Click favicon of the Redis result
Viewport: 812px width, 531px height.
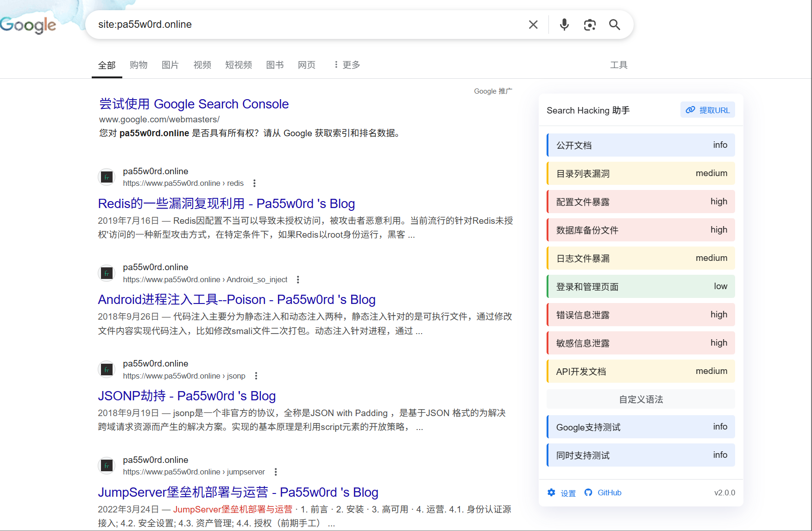107,177
